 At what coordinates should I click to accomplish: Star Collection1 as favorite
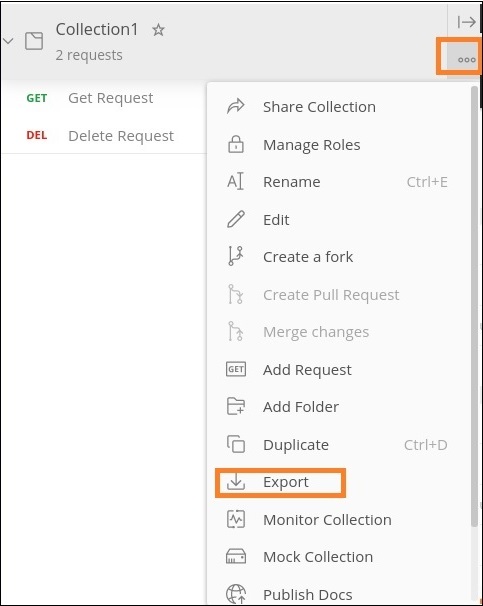158,30
